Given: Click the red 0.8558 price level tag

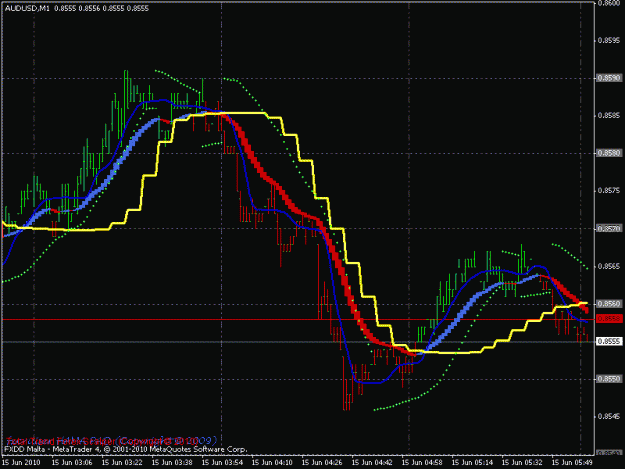Looking at the screenshot, I should pyautogui.click(x=609, y=319).
